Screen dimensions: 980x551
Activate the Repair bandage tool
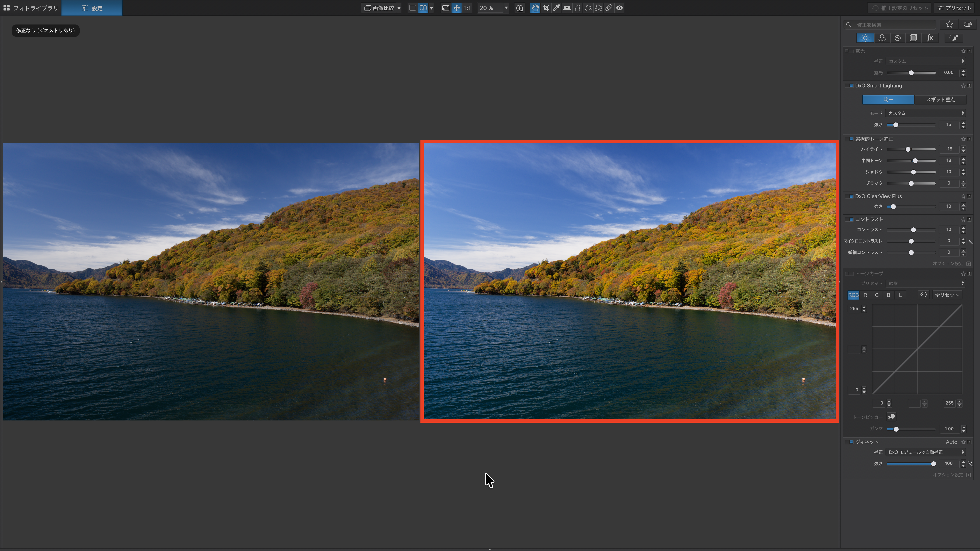[609, 8]
